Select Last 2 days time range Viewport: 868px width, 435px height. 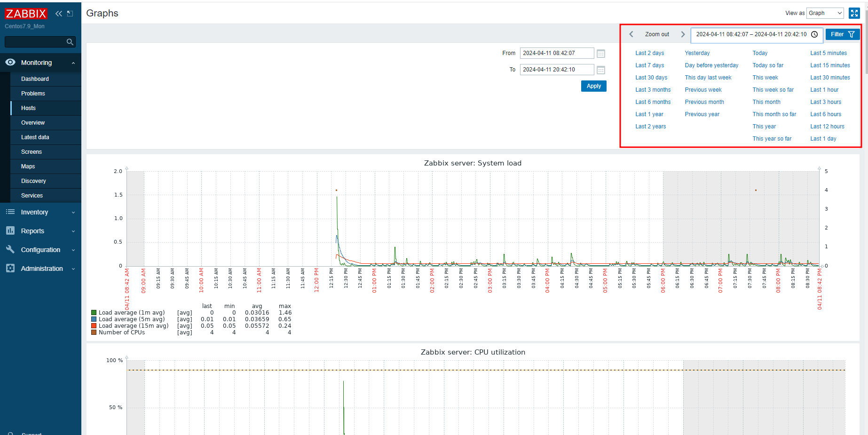650,53
